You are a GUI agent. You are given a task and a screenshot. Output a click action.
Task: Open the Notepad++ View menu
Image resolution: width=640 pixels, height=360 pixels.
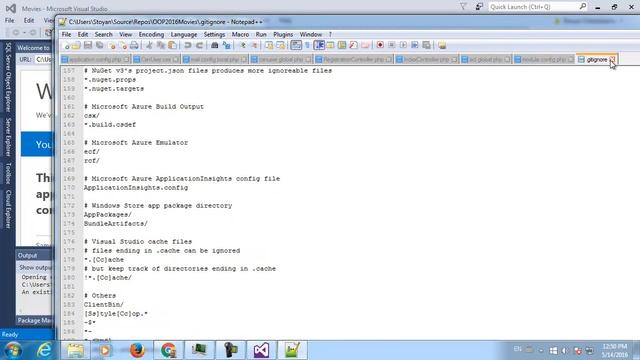click(x=125, y=35)
